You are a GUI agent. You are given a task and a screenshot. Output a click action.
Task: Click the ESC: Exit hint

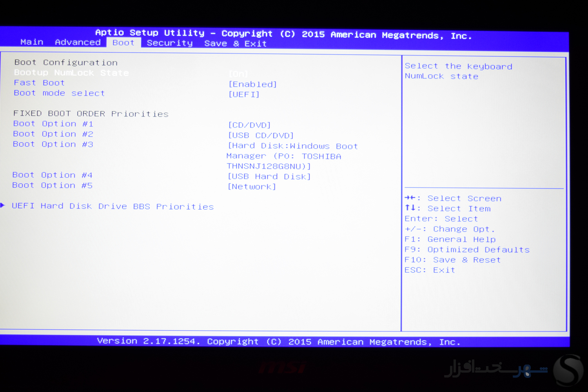pos(430,270)
